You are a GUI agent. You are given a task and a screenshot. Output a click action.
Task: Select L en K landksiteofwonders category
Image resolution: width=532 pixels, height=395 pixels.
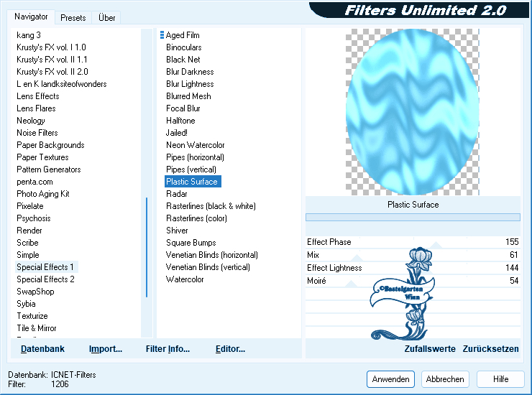pyautogui.click(x=62, y=84)
